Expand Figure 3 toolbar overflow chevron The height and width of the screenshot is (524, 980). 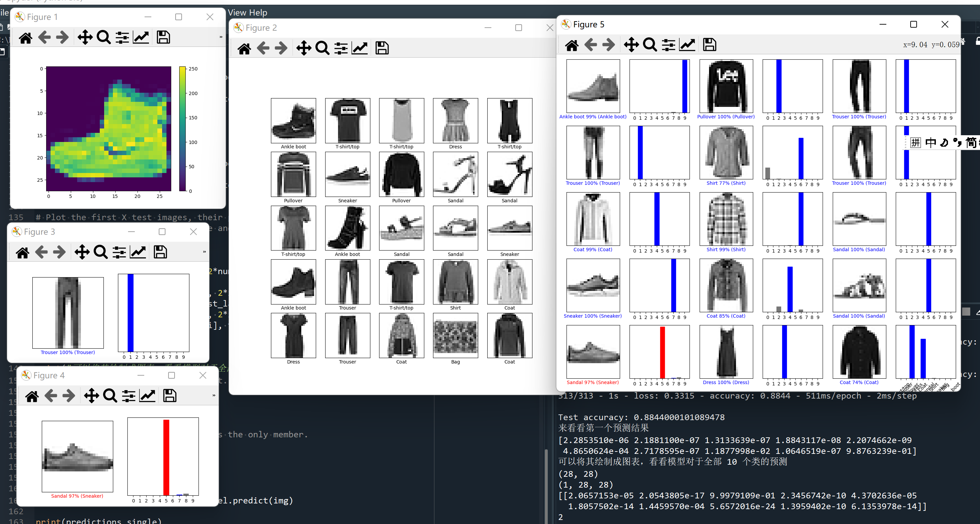point(204,252)
